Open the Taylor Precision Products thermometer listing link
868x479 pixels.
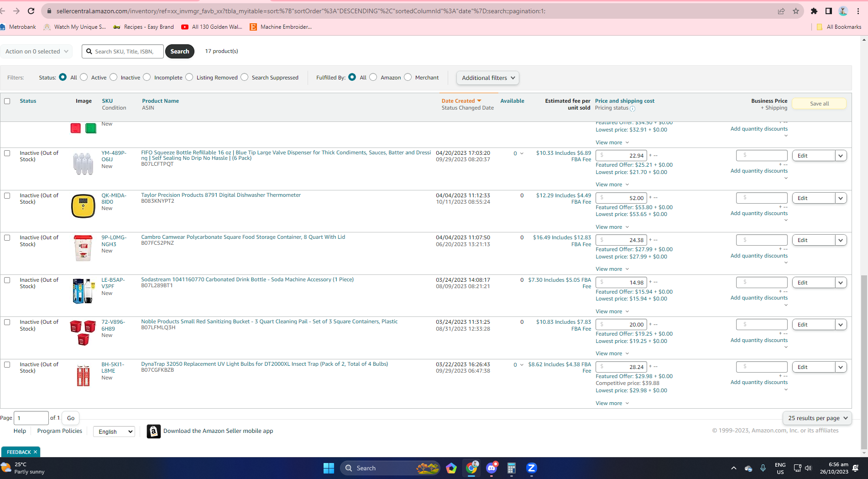pos(221,195)
